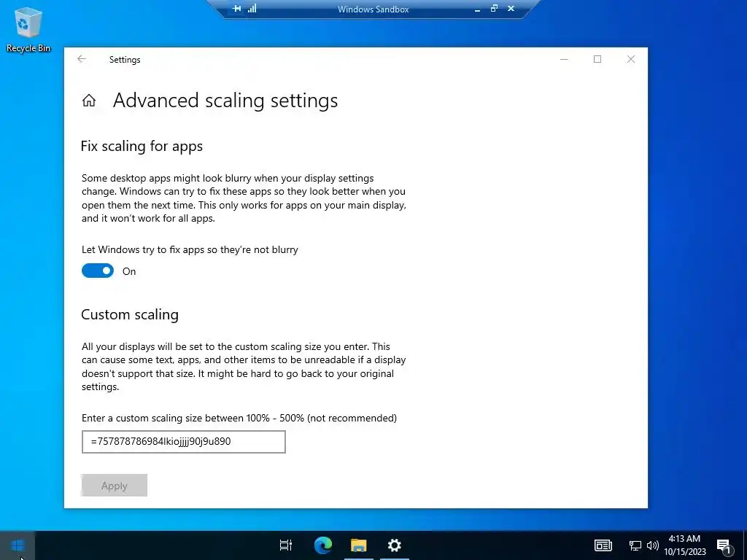Open the Windows Start menu
Screen dimensions: 747x560
[x=18, y=545]
